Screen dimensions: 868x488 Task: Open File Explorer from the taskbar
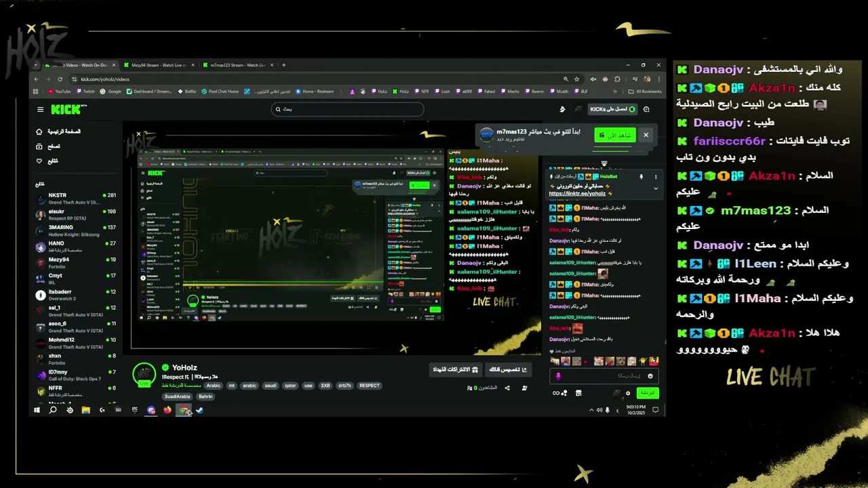coord(86,410)
